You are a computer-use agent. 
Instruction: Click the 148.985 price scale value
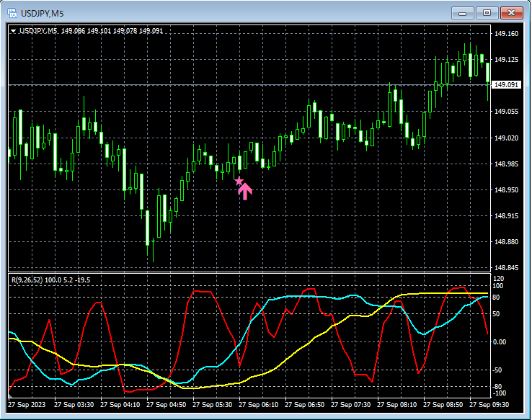[x=506, y=164]
